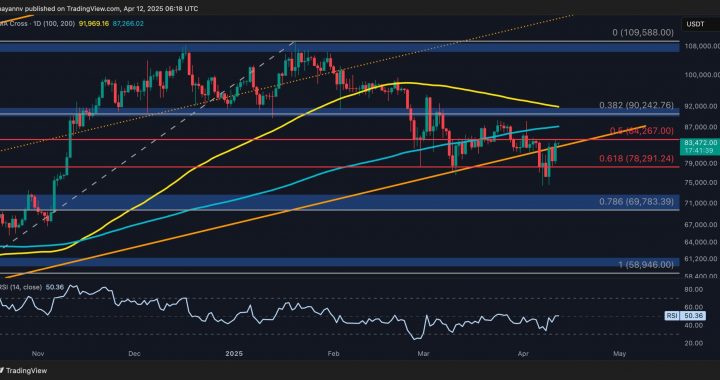The width and height of the screenshot is (720, 380).
Task: Click the 67,000.00 price axis label
Action: click(x=700, y=224)
